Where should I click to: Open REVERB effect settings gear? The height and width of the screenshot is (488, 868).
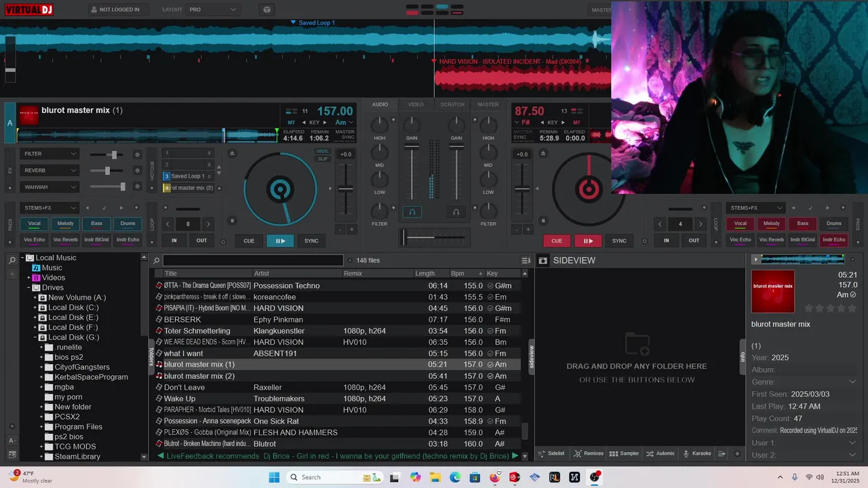137,170
